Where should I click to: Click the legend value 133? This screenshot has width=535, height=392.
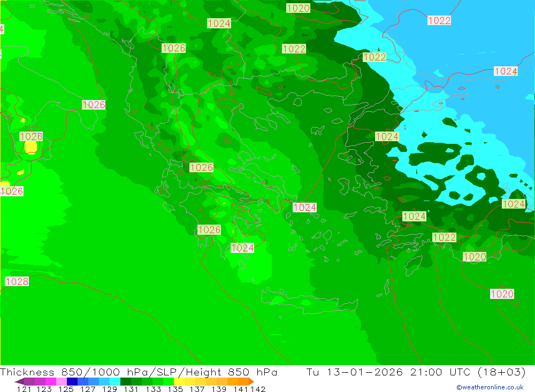[x=153, y=389]
